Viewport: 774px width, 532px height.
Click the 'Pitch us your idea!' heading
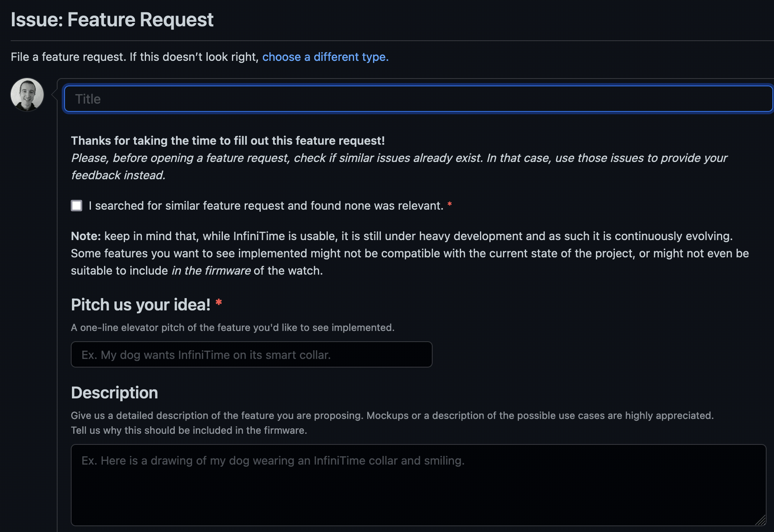pos(141,305)
